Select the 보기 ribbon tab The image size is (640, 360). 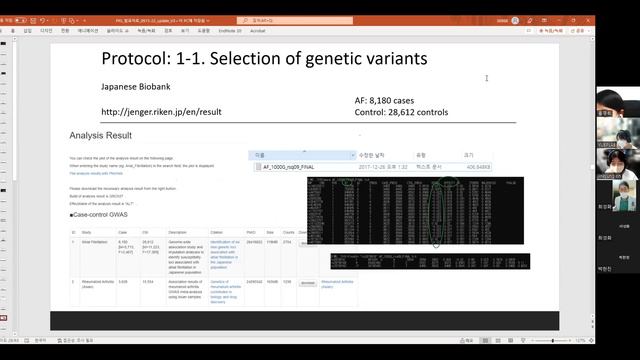185,31
